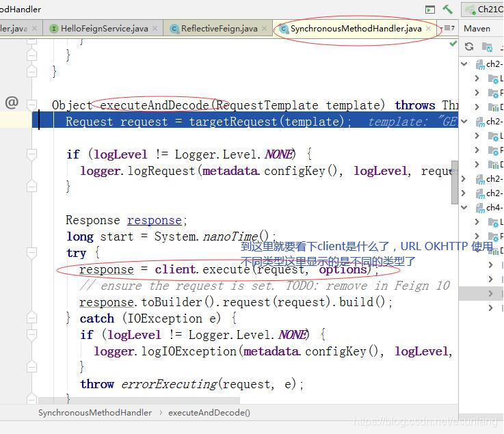Close the HelloFeignService.java tab
504x434 pixels.
pos(155,29)
